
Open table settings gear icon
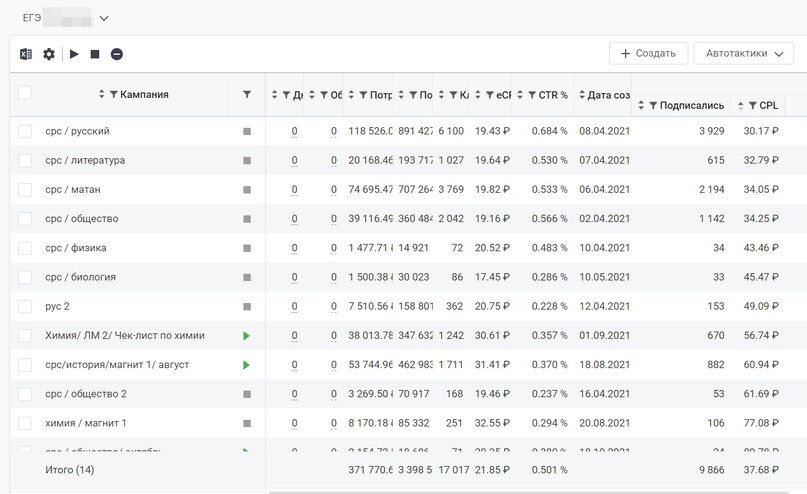point(49,54)
